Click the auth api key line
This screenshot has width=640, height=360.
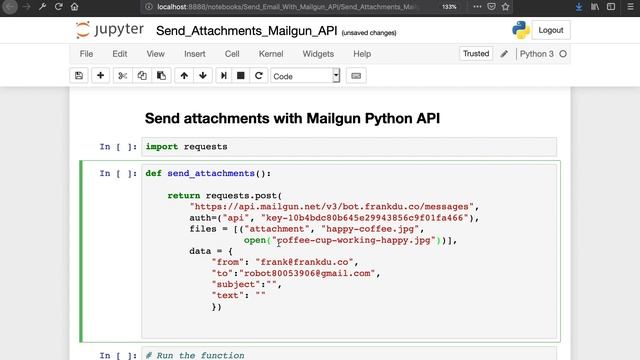tap(334, 218)
